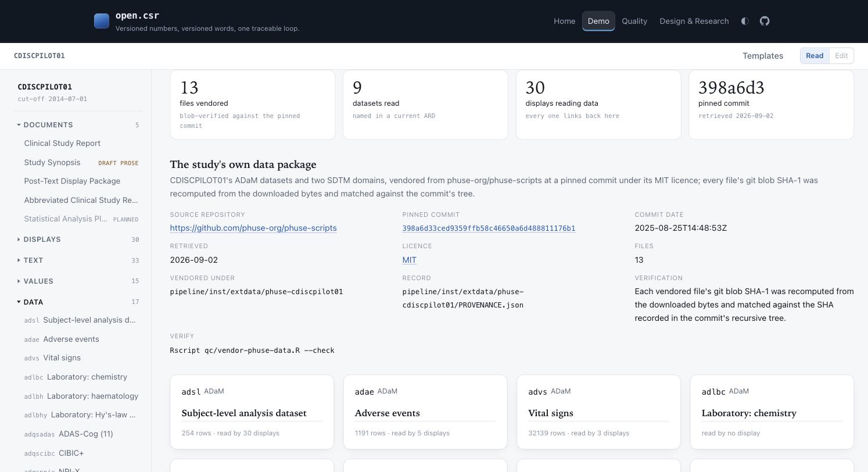Screen dimensions: 868x472
Task: Select adsl Subject-level analysis dataset in sidebar
Action: click(81, 320)
